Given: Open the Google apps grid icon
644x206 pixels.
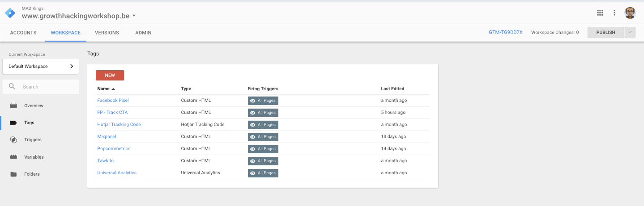Looking at the screenshot, I should point(600,13).
